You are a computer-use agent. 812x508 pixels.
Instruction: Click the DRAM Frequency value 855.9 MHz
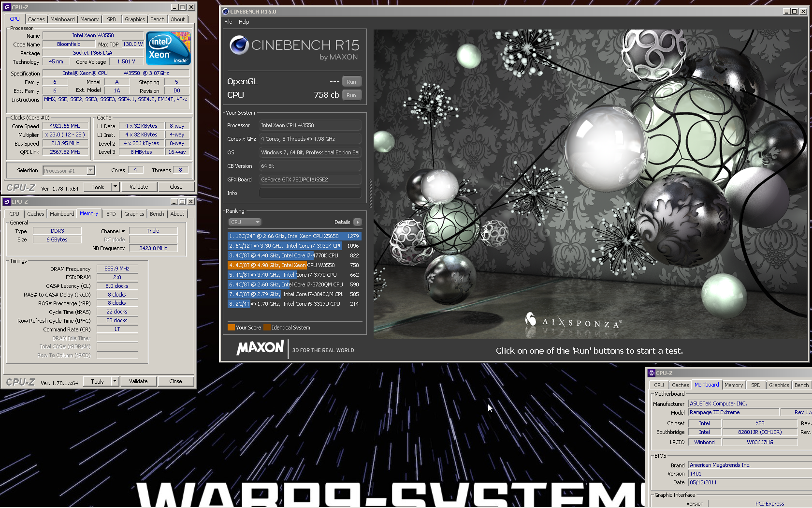[x=117, y=269]
